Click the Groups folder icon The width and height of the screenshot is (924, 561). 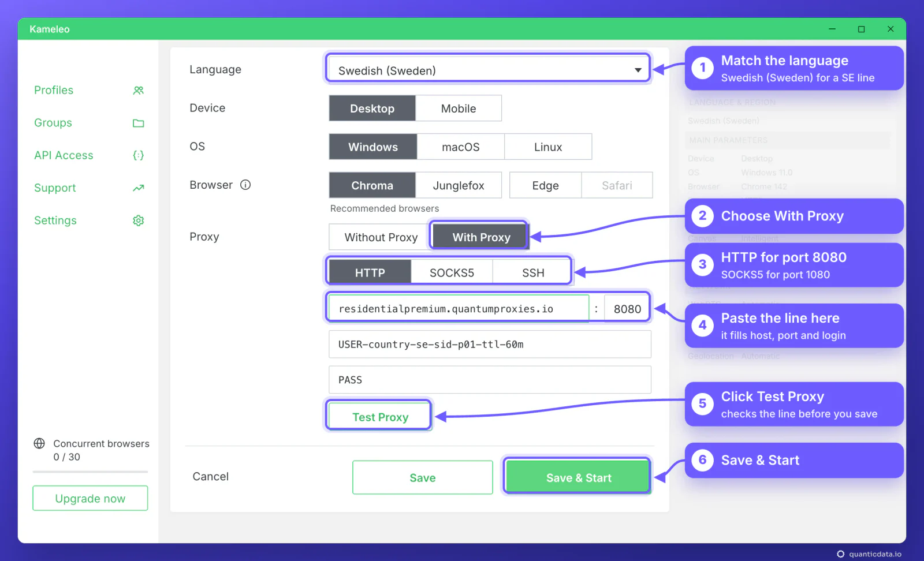pyautogui.click(x=138, y=123)
